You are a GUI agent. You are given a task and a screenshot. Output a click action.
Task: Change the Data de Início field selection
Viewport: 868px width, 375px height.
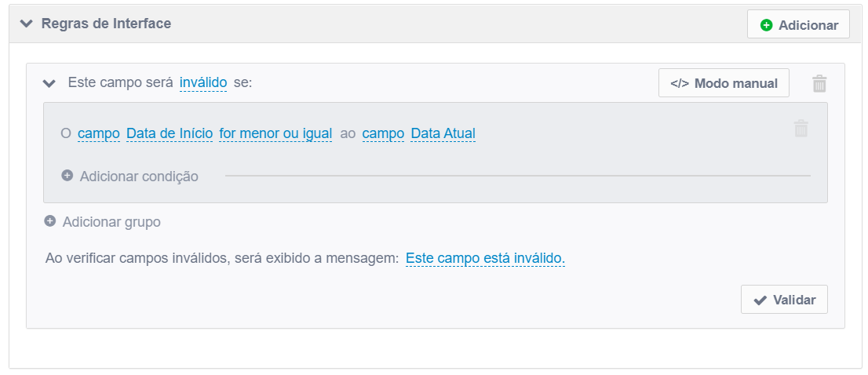pos(170,133)
